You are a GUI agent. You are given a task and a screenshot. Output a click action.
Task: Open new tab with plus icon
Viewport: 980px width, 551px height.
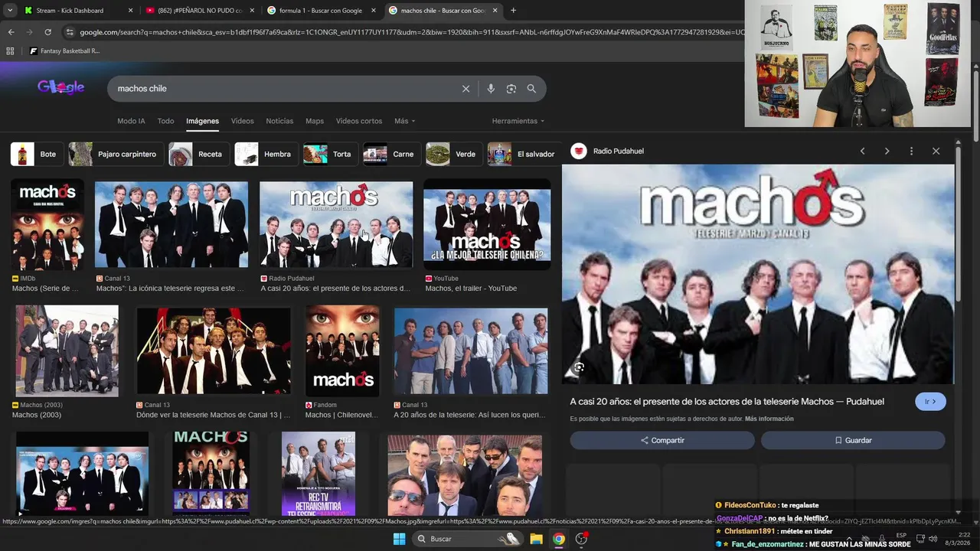[x=513, y=11]
